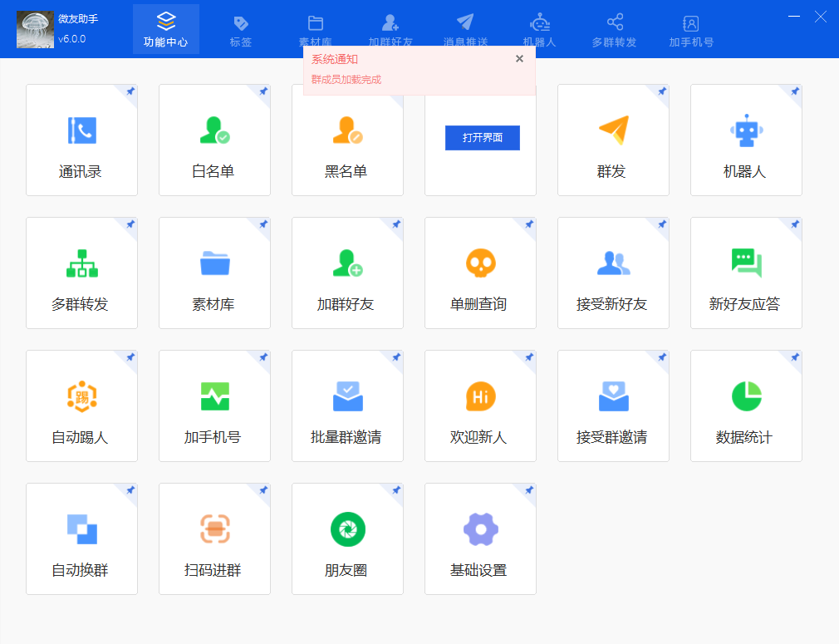Click the 白名单 whitelist icon

(214, 130)
